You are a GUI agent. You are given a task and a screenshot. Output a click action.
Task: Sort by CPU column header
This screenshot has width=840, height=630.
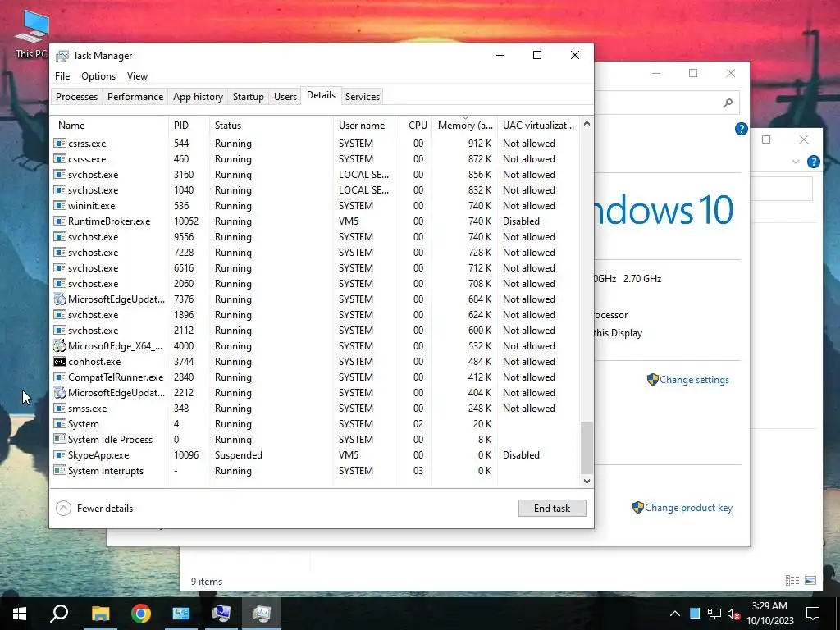click(x=416, y=126)
